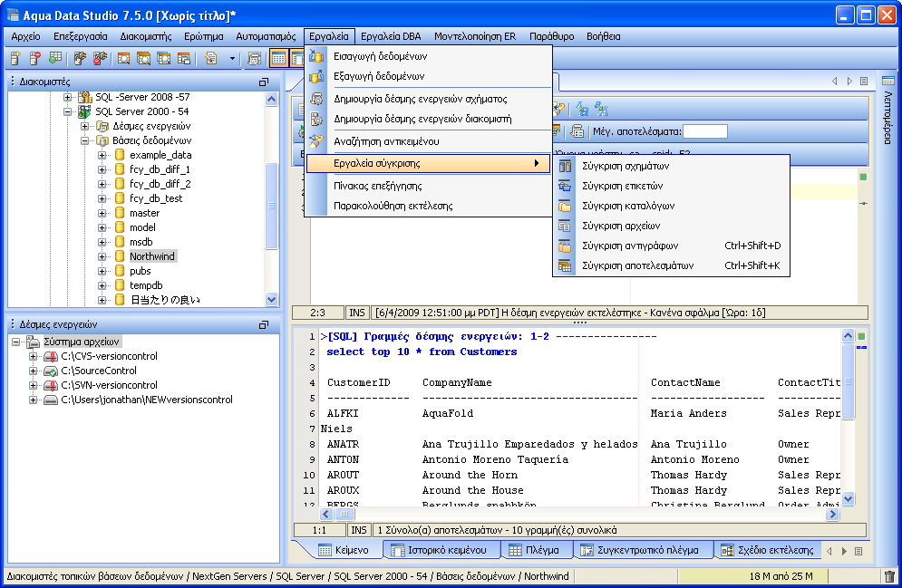Image resolution: width=902 pixels, height=588 pixels.
Task: Click the tables with window toolbar icon
Action: pyautogui.click(x=183, y=58)
